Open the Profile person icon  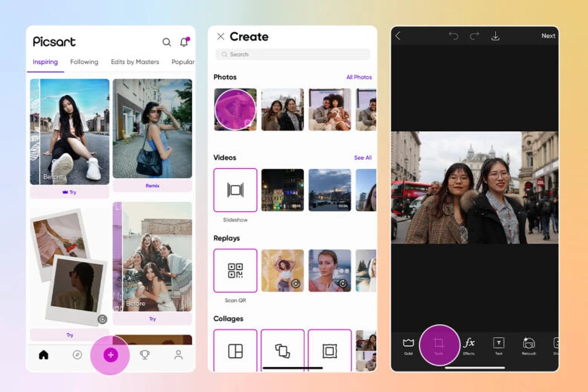[x=178, y=355]
